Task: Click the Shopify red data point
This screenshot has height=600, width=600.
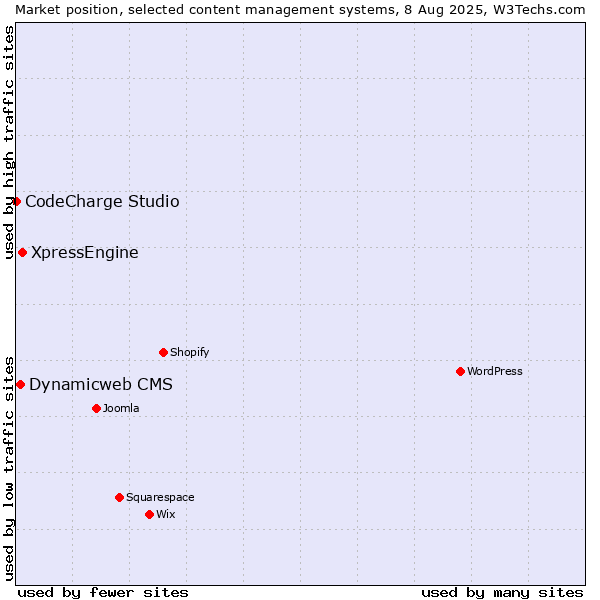Action: point(163,352)
